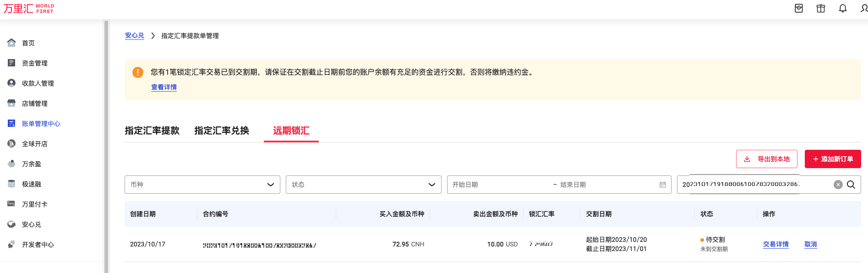Switch to 指定汇率提款 tab

click(152, 131)
